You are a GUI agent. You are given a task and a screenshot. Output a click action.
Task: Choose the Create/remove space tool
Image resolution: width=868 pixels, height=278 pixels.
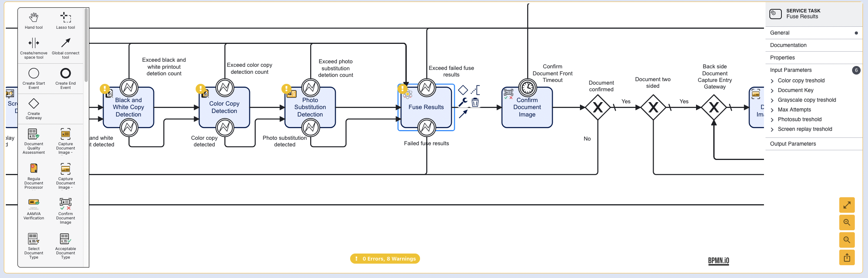pyautogui.click(x=34, y=43)
